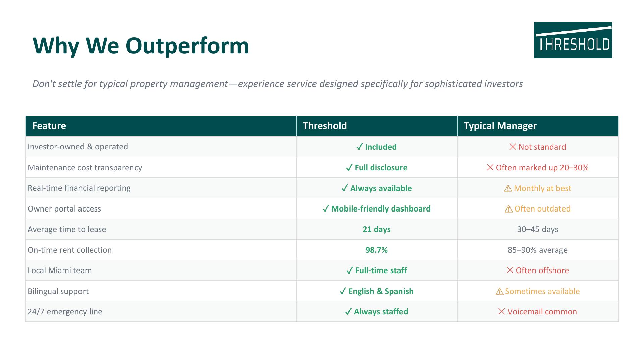Select the Threshold column header
The width and height of the screenshot is (644, 362).
click(377, 126)
